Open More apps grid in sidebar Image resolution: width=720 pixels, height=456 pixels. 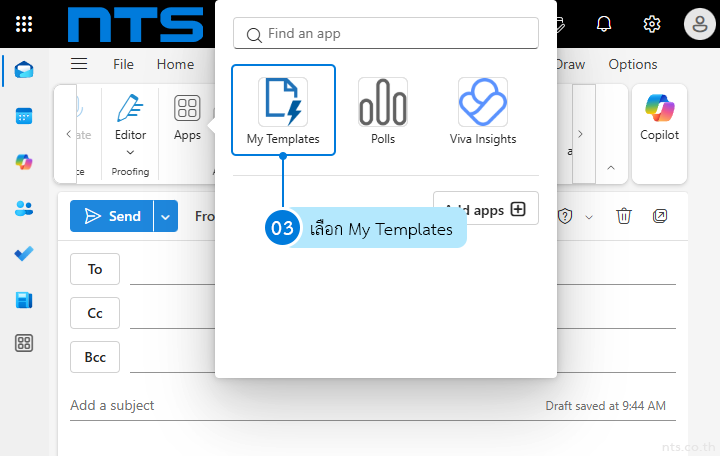point(24,343)
